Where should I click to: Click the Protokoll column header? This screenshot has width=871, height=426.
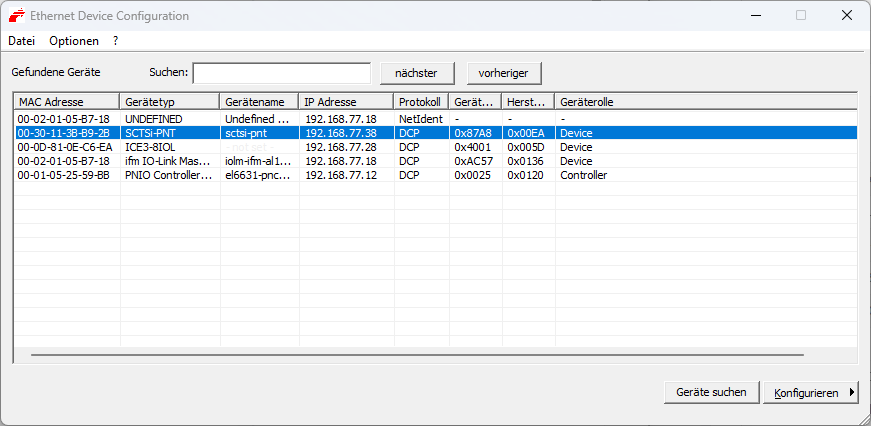[x=420, y=102]
